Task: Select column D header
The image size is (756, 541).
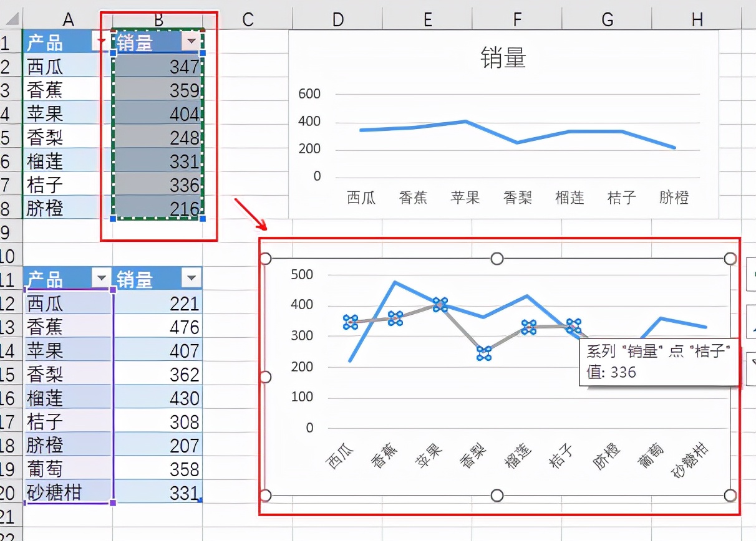Action: point(337,20)
